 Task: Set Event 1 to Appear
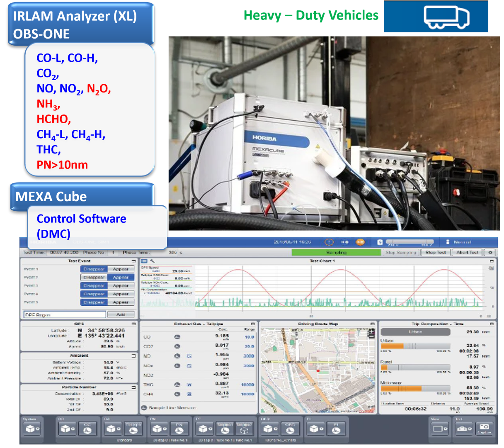[x=121, y=269]
